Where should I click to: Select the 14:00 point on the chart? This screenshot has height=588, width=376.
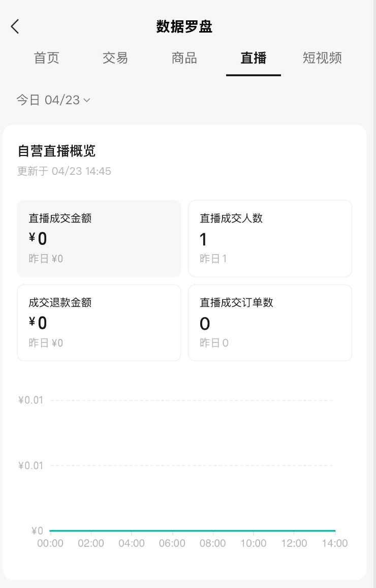pos(334,531)
